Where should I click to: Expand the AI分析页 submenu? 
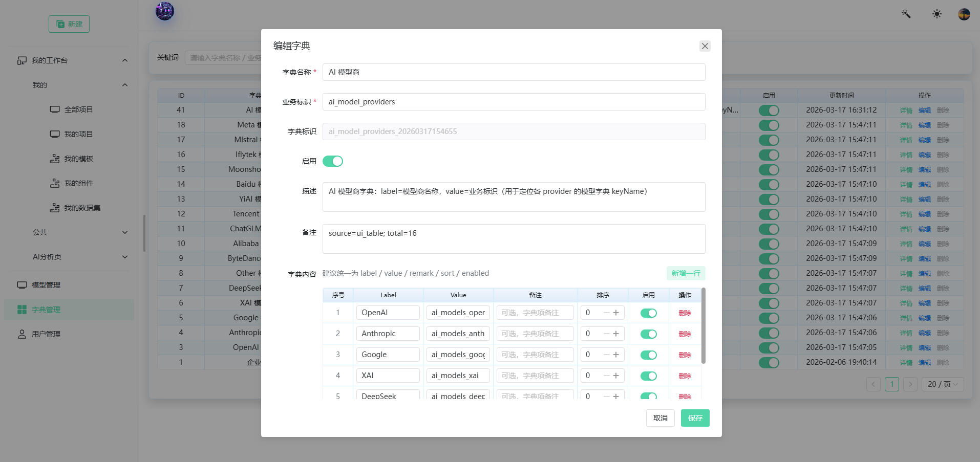[125, 257]
